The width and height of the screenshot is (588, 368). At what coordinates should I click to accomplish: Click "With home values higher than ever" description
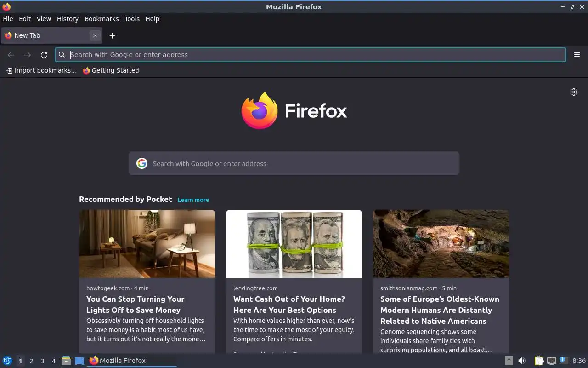(x=294, y=330)
